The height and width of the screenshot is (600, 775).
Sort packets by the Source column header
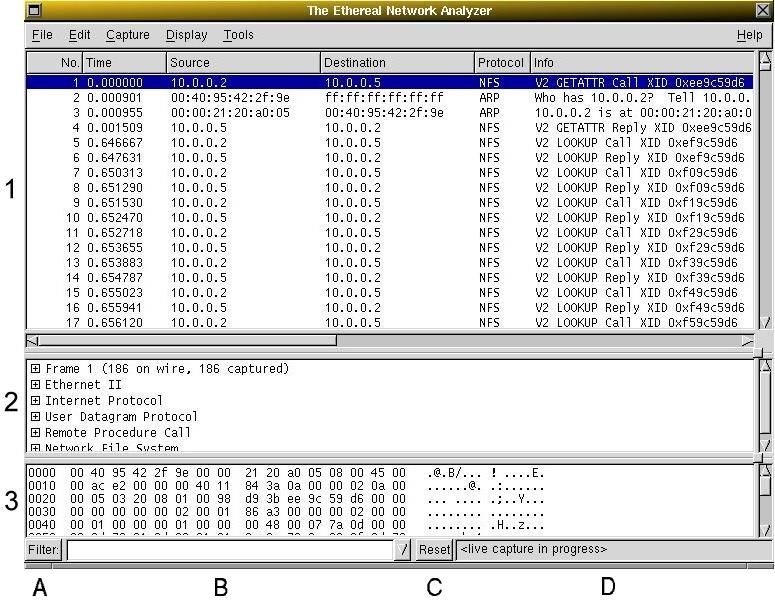(x=243, y=63)
